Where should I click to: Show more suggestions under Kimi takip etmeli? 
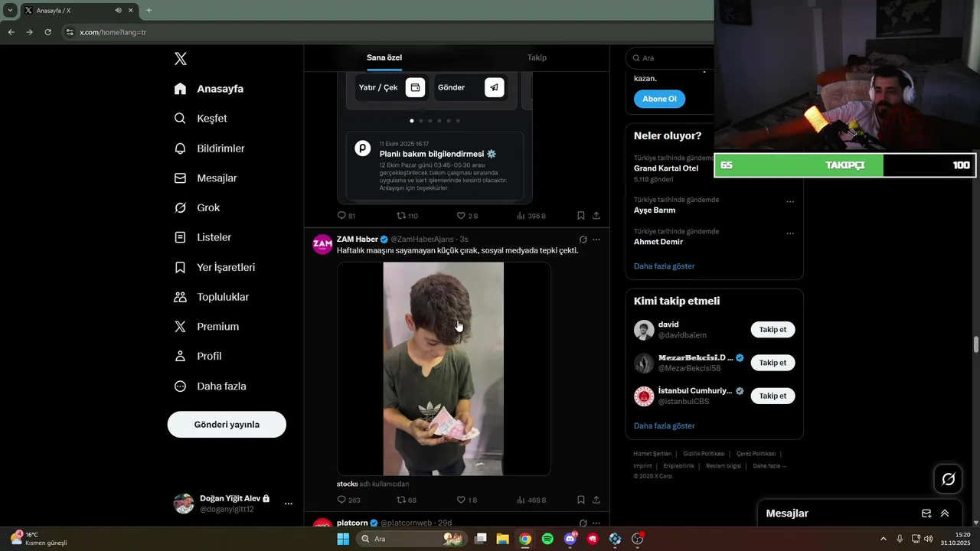coord(664,425)
